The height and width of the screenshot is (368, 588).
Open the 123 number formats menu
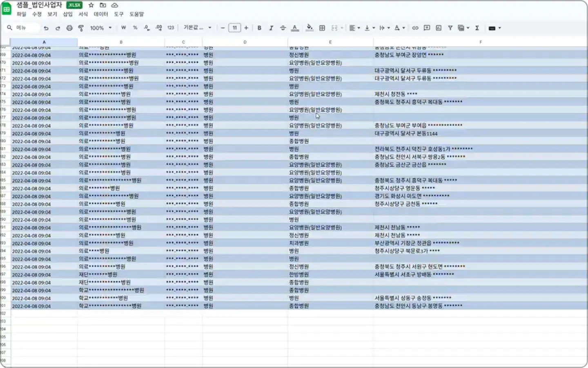pos(171,28)
